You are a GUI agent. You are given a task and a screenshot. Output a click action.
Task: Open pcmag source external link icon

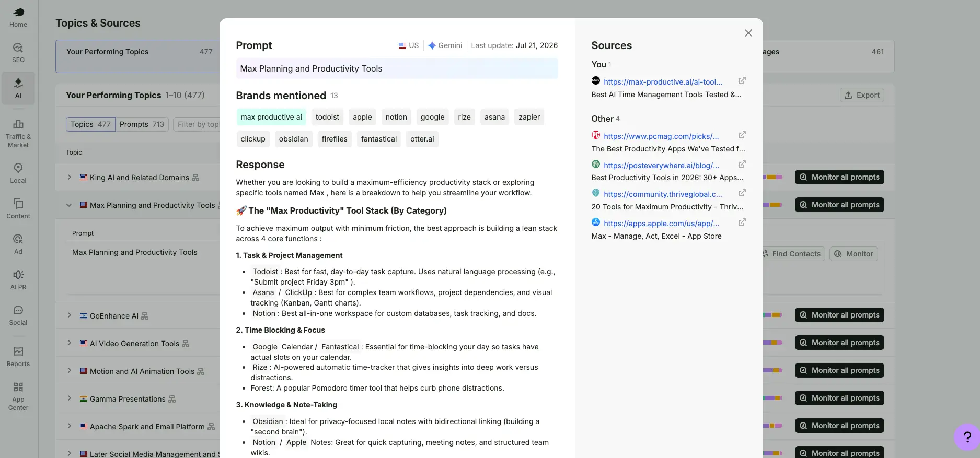coord(742,135)
